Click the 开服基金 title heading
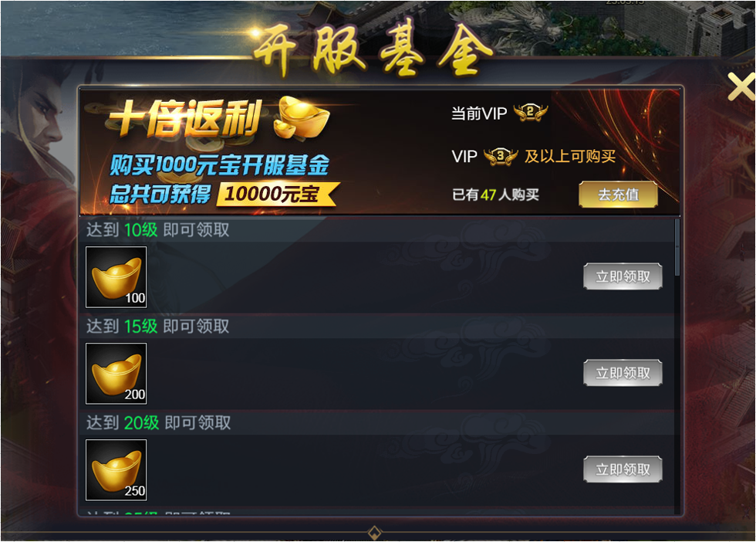The image size is (756, 542). tap(371, 49)
